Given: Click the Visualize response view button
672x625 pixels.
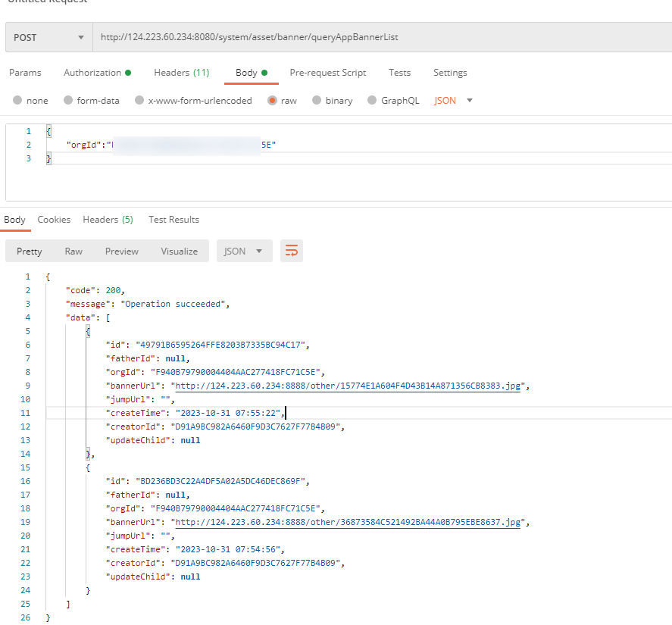Looking at the screenshot, I should [x=179, y=252].
